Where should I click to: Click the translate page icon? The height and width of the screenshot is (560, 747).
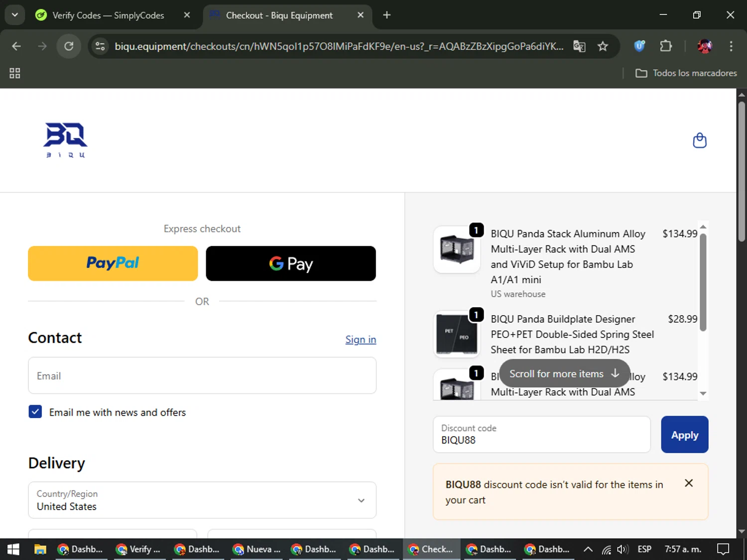(579, 46)
